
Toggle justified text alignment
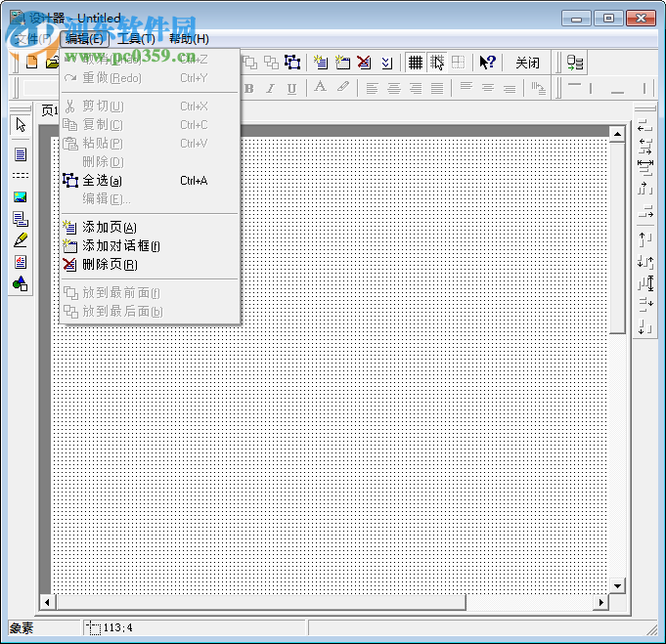[x=437, y=88]
